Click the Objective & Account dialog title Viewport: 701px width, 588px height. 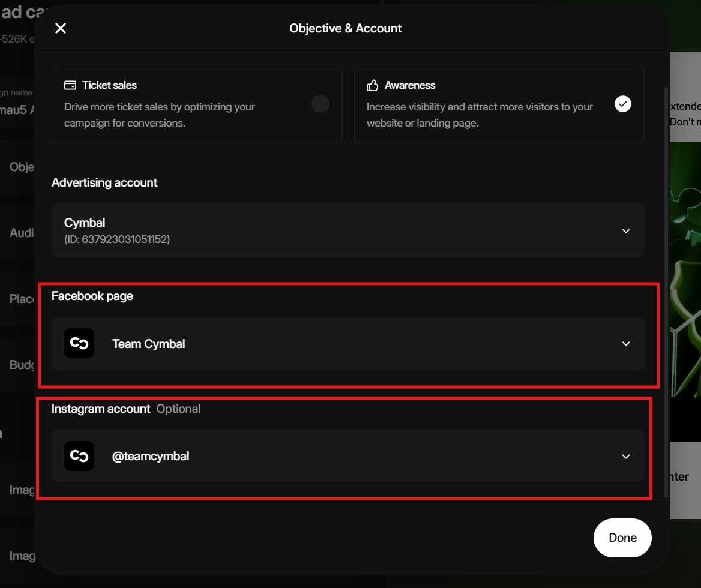pos(345,28)
